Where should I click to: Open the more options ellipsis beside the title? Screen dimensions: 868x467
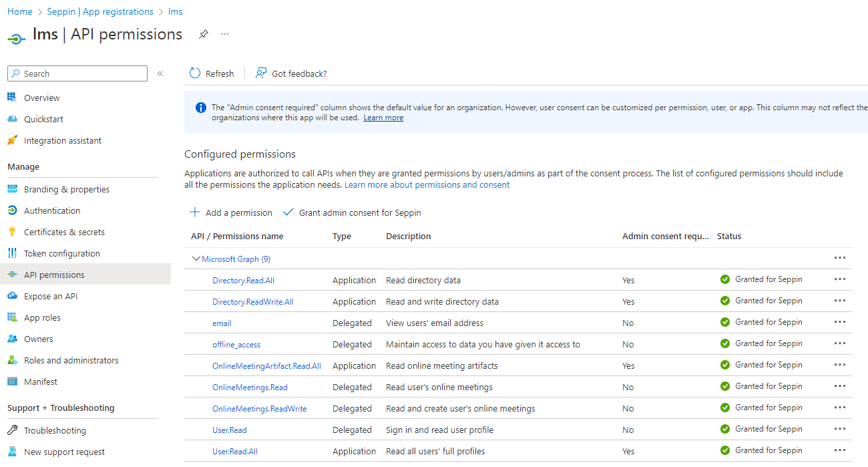coord(225,34)
